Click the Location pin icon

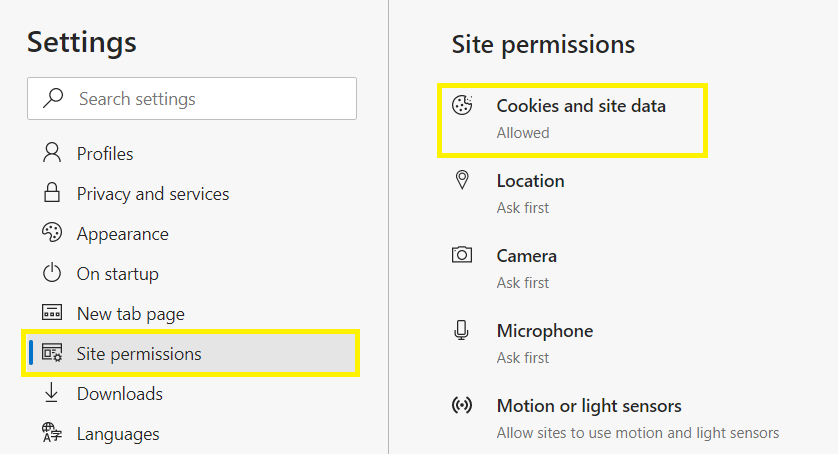coord(462,181)
